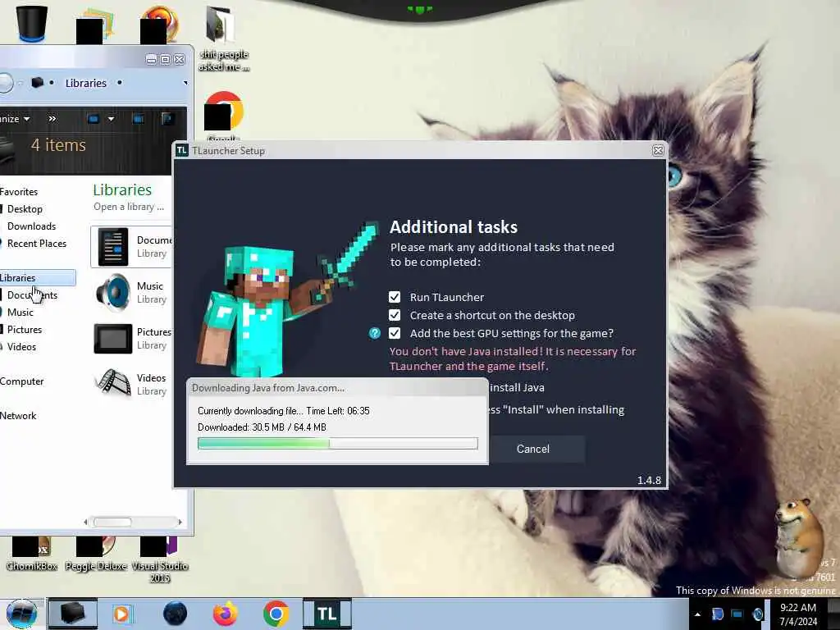
Task: Click the horizontal scrollbar thumb in Explorer
Action: click(112, 522)
